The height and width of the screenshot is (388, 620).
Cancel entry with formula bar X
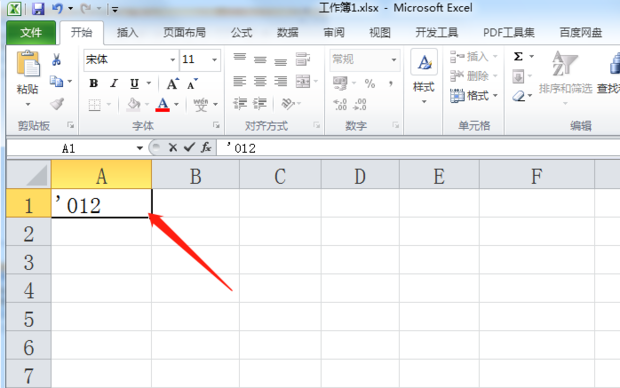coord(172,148)
